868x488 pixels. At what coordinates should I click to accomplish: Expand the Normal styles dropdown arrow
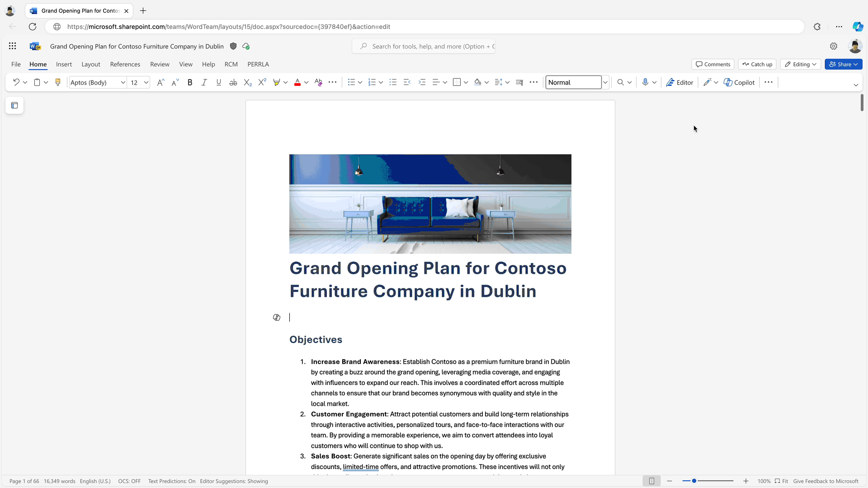605,82
